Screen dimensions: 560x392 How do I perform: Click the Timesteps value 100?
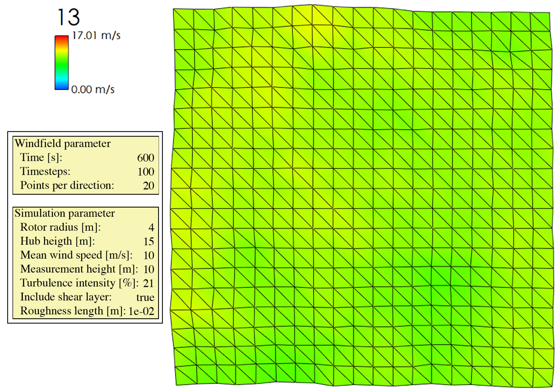click(x=146, y=172)
